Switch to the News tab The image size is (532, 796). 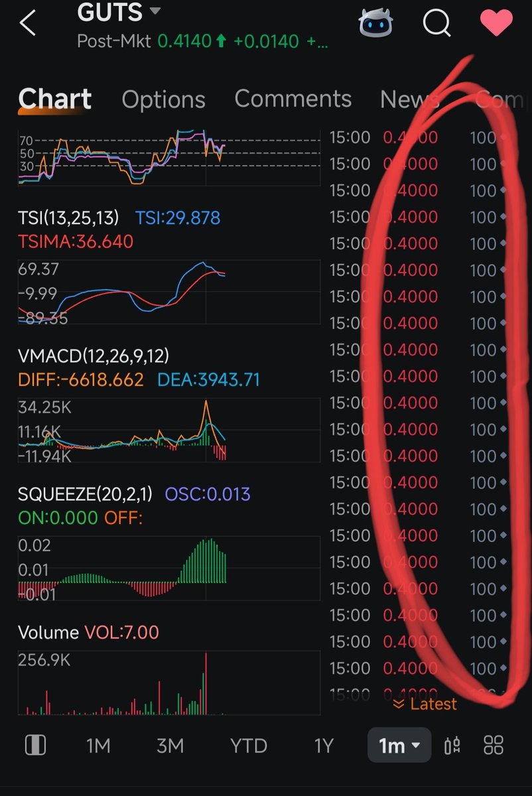(x=409, y=99)
